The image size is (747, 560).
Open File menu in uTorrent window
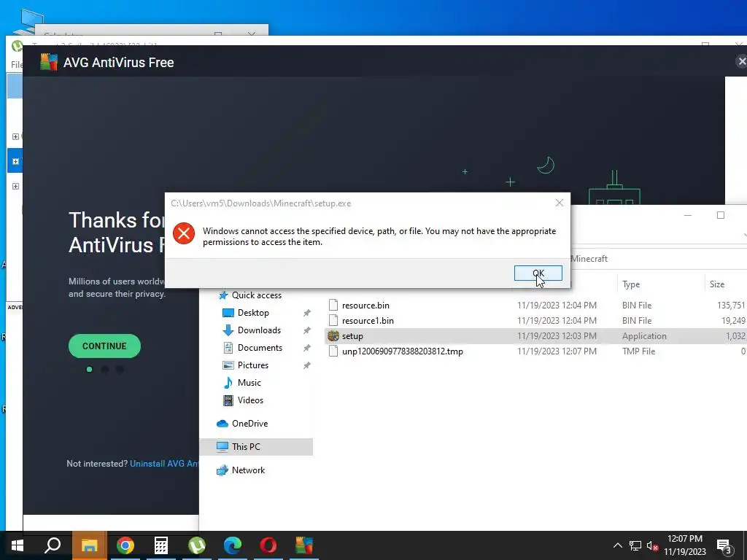16,64
